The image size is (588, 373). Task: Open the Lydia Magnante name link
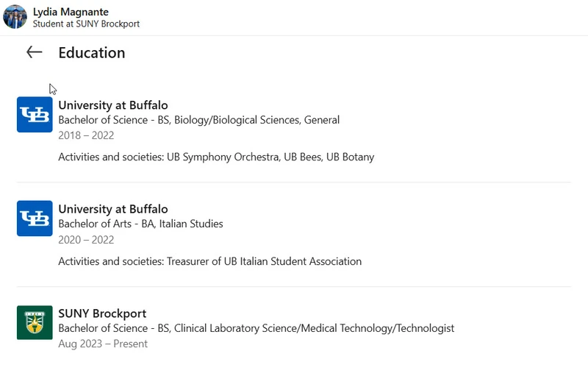point(71,12)
